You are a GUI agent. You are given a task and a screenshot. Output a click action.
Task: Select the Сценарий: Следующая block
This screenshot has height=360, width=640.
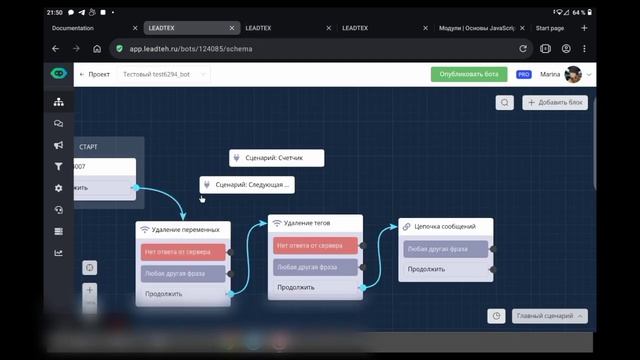pyautogui.click(x=247, y=185)
